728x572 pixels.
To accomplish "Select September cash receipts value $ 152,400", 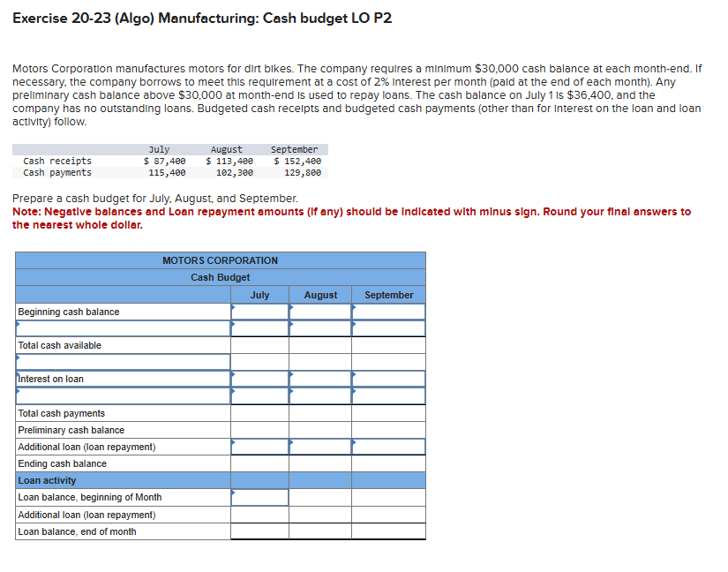I will click(297, 162).
